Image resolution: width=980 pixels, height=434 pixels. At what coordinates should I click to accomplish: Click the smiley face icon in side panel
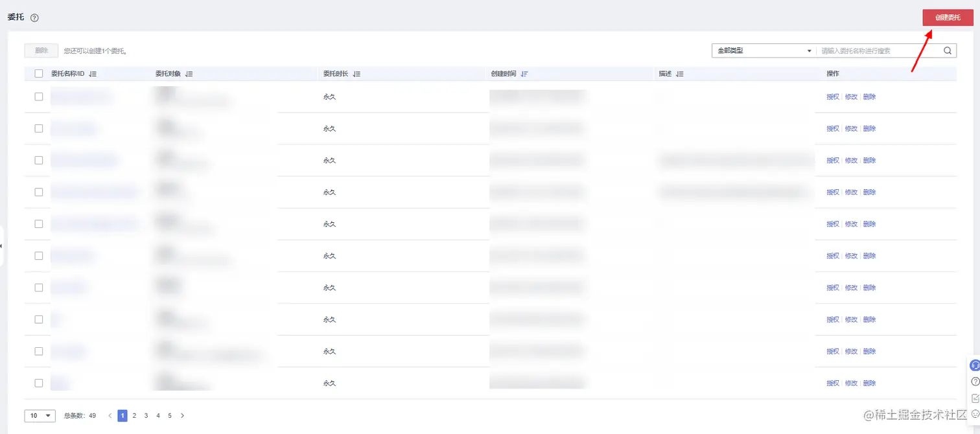(975, 413)
